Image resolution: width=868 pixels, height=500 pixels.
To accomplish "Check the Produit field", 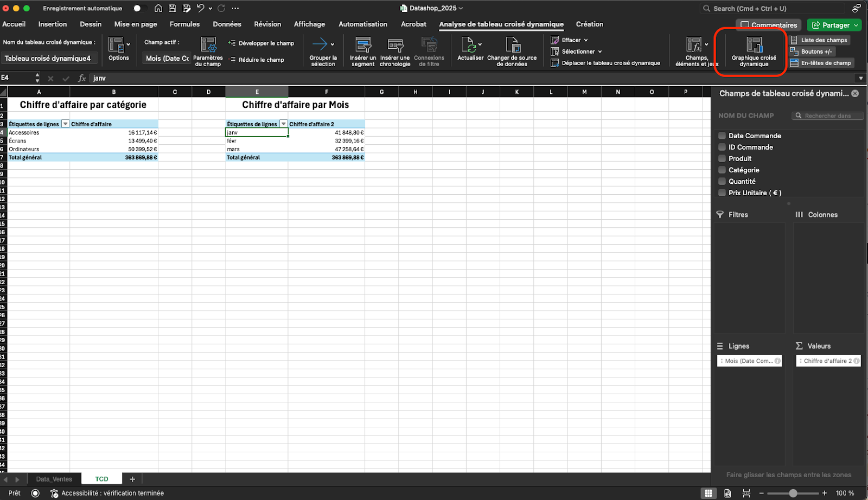I will pos(722,158).
